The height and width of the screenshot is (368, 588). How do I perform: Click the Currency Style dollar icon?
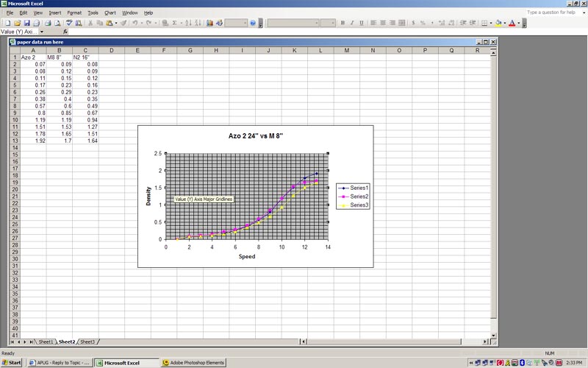[413, 23]
